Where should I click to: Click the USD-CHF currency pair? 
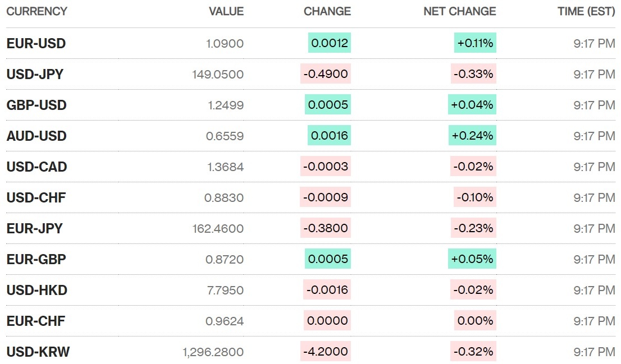click(36, 197)
